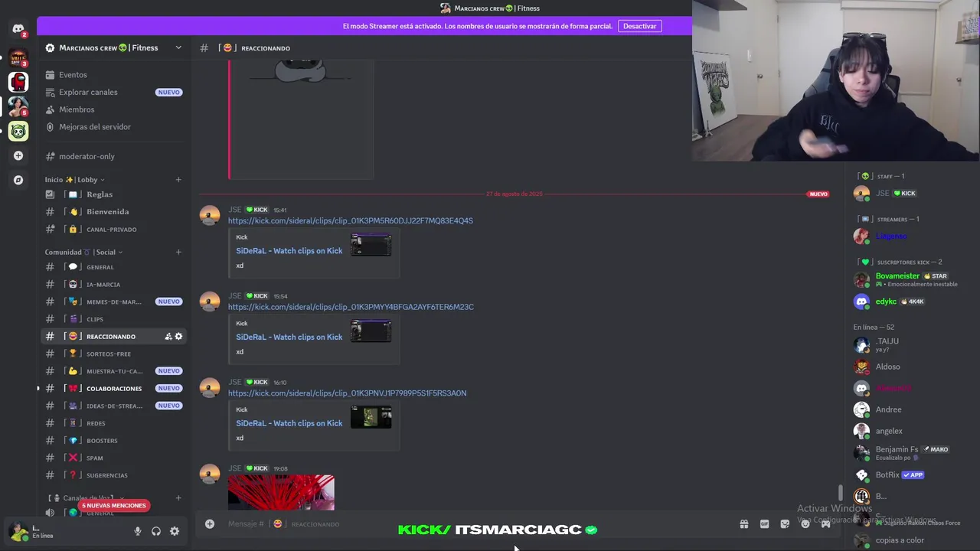Open clip thumbnail in the 16:10 embed

[x=371, y=417]
